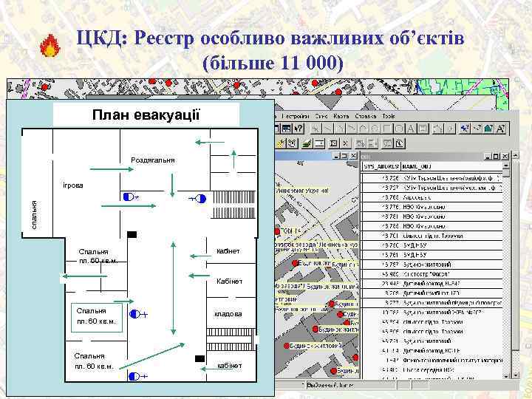Minimize the map window

click(336, 156)
